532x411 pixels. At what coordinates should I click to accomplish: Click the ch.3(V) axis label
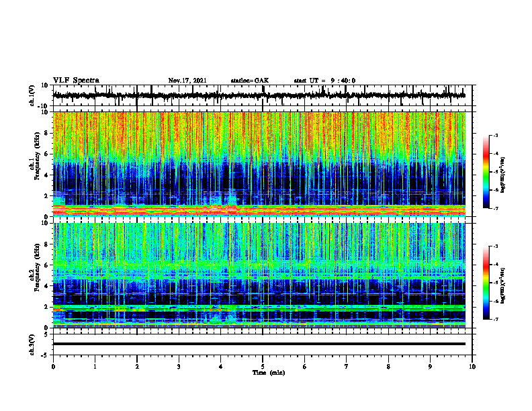click(x=32, y=345)
